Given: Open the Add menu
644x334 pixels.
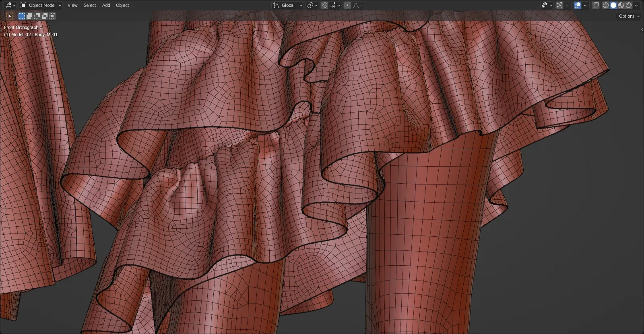Looking at the screenshot, I should pyautogui.click(x=106, y=5).
